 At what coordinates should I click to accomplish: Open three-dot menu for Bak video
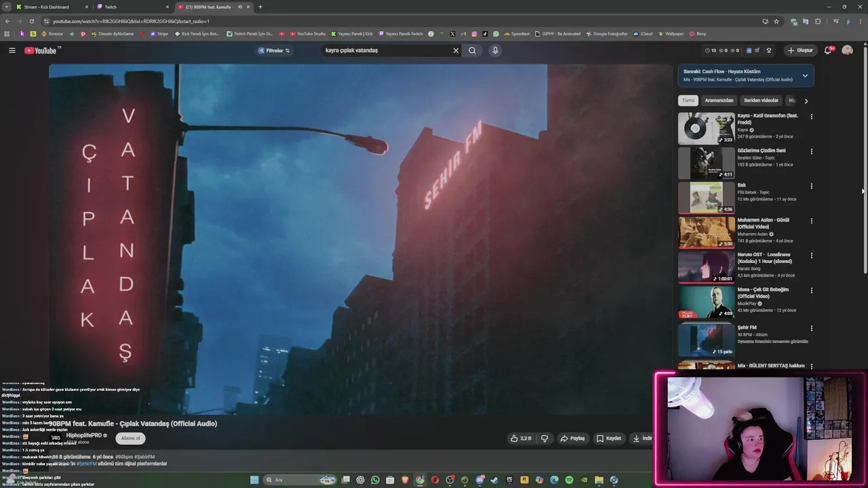click(x=811, y=186)
